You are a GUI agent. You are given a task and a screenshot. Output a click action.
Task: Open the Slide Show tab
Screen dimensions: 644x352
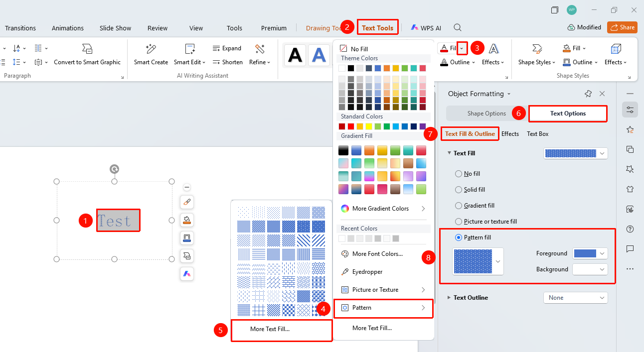[x=114, y=28]
